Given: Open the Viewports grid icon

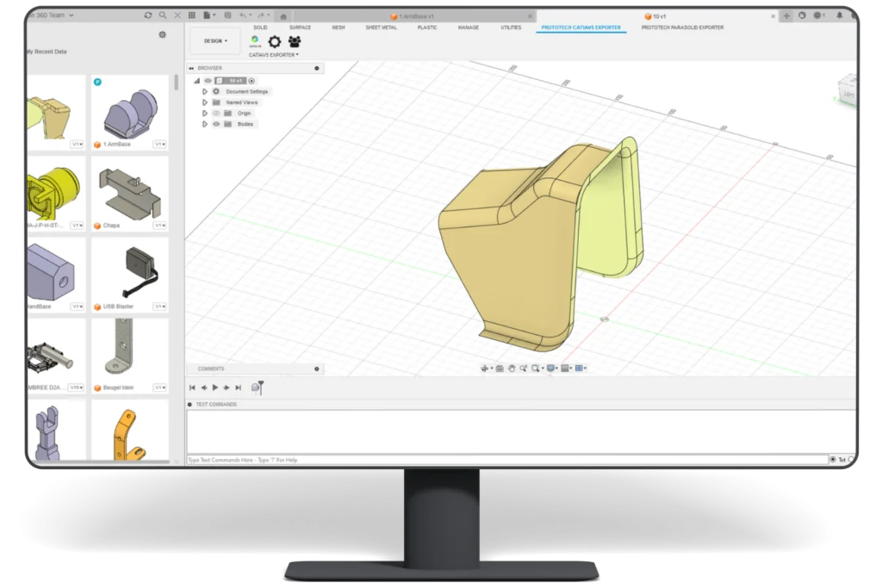Looking at the screenshot, I should (579, 368).
